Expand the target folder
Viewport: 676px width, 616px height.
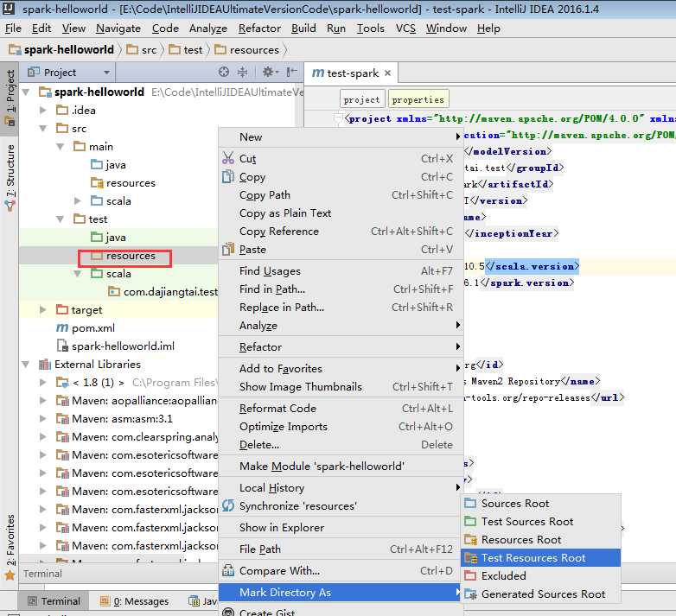pos(43,309)
